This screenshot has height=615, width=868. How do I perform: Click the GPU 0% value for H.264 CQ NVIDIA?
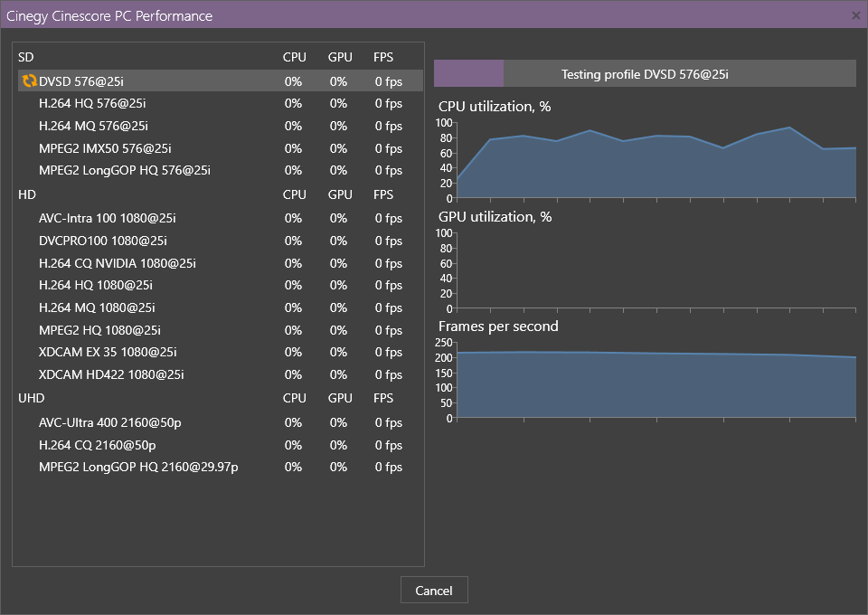pos(338,263)
